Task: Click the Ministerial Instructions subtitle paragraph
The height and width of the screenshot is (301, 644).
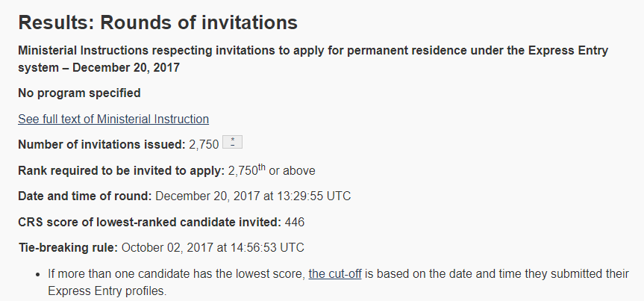Action: (313, 59)
